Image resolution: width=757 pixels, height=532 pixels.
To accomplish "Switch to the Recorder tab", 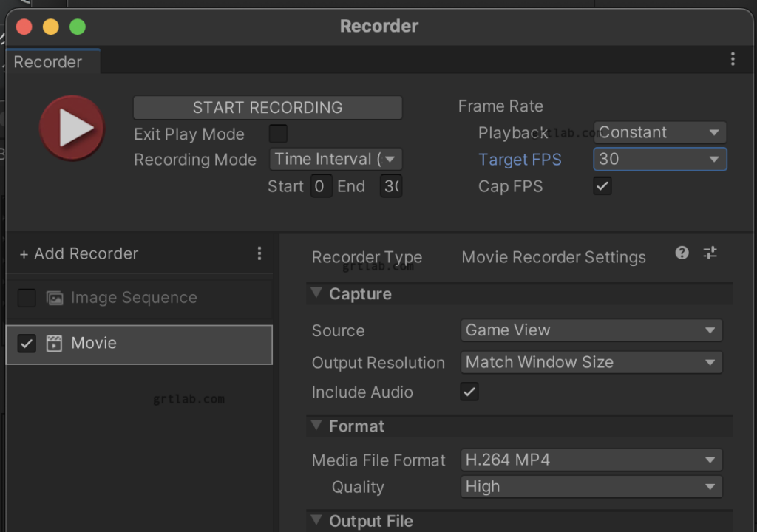I will coord(49,61).
